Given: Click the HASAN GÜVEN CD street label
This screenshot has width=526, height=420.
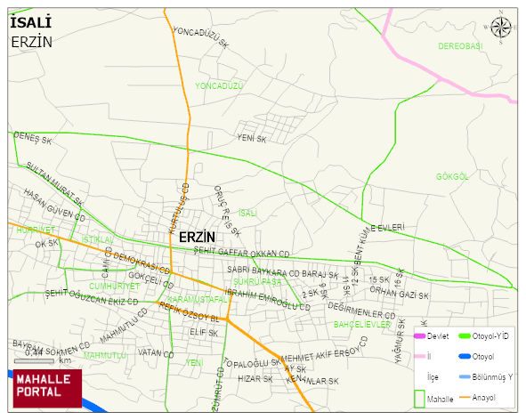Looking at the screenshot, I should (54, 205).
